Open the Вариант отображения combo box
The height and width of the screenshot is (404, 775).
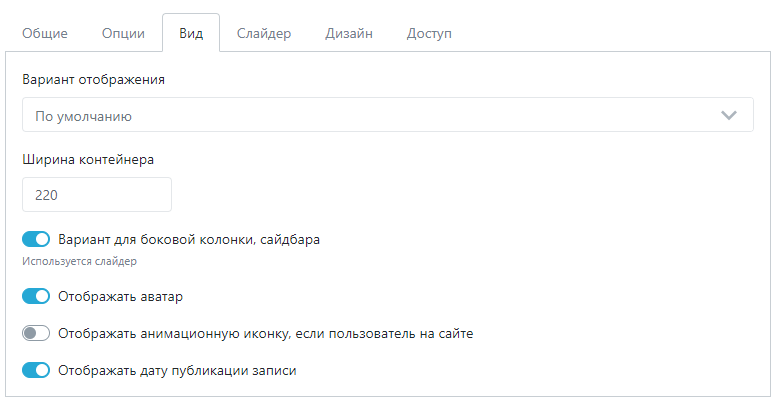coord(388,115)
